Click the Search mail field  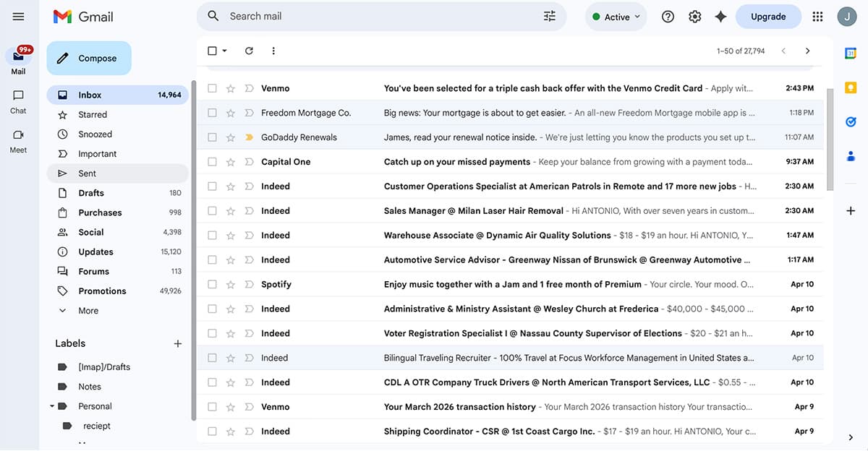[x=381, y=16]
